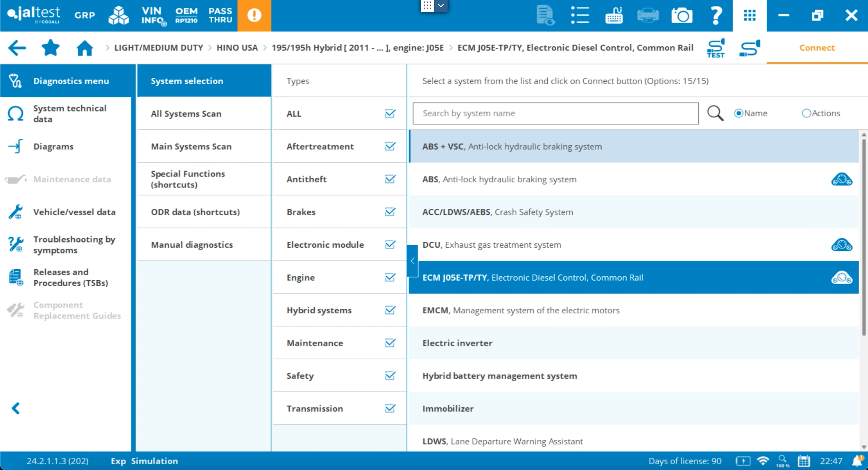Click the orange alert warning icon
868x470 pixels.
click(x=254, y=15)
